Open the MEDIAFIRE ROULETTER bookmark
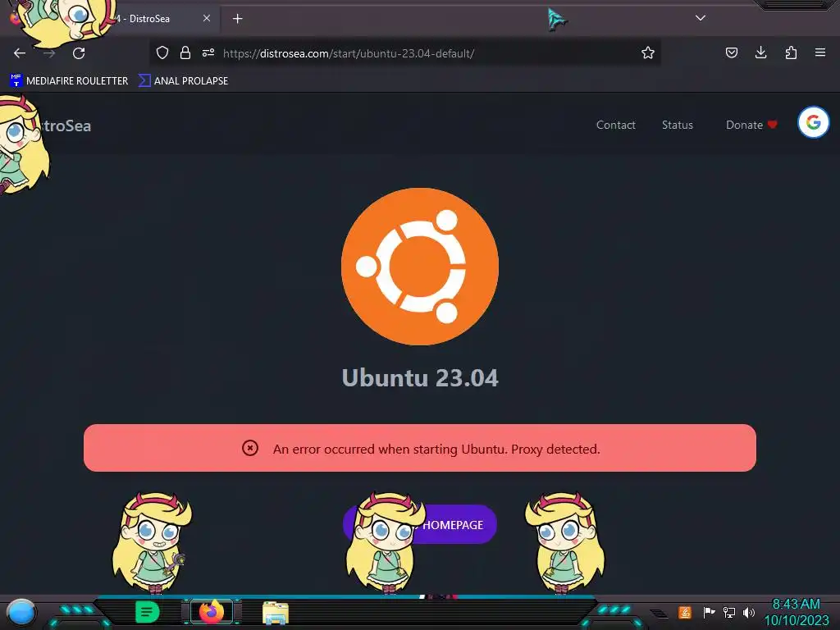Image resolution: width=840 pixels, height=630 pixels. pos(69,81)
